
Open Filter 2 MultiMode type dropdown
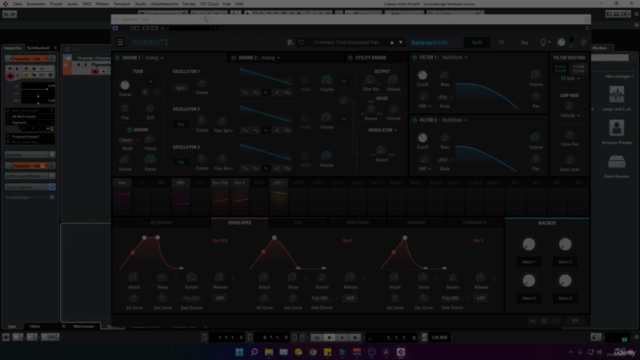click(455, 120)
